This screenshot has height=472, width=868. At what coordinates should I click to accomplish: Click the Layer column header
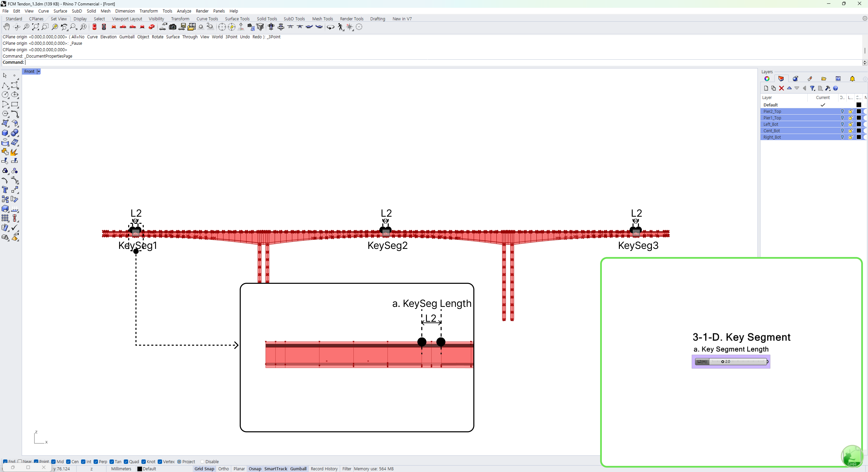(x=784, y=97)
